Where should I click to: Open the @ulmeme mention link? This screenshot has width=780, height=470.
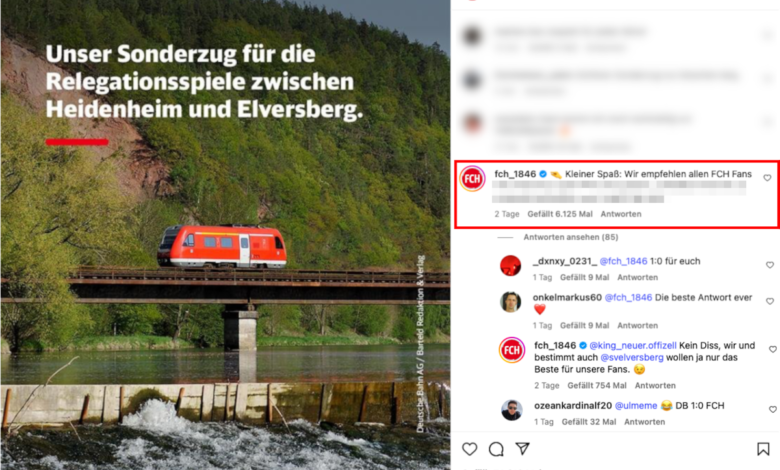[636, 406]
